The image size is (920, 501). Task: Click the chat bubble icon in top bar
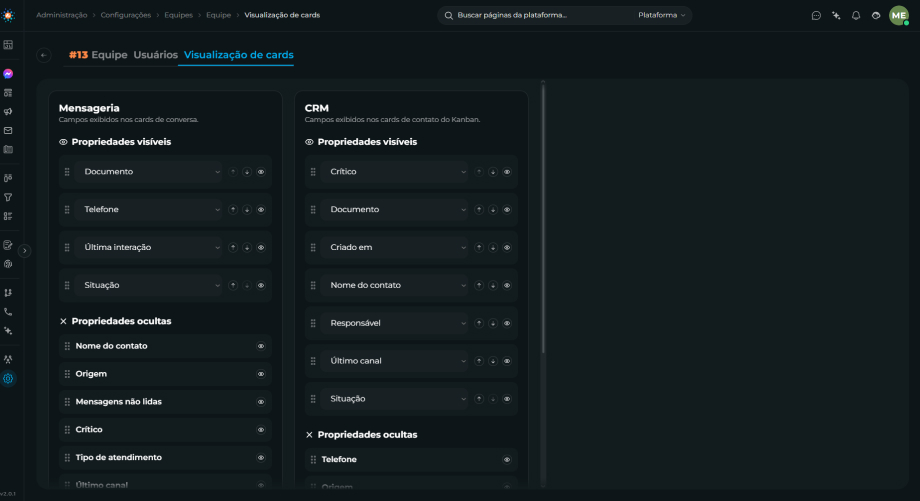[816, 15]
